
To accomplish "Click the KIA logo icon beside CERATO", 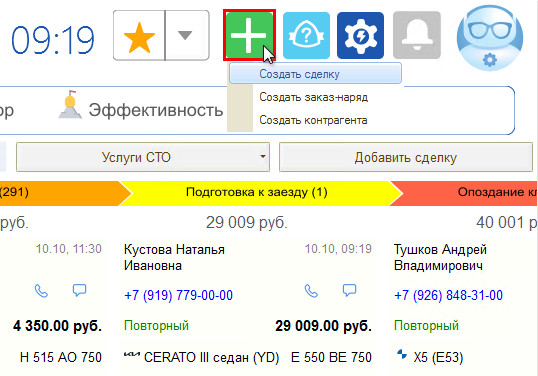I will click(x=131, y=355).
